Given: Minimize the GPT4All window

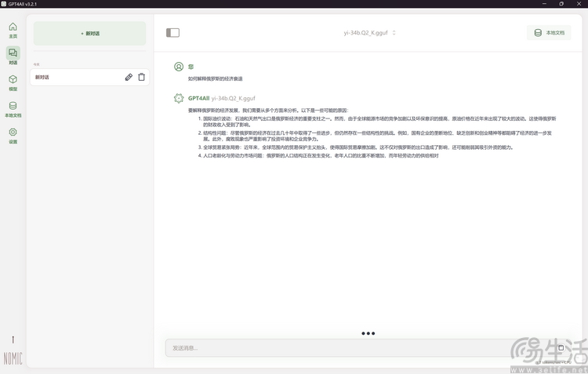Looking at the screenshot, I should pos(544,4).
